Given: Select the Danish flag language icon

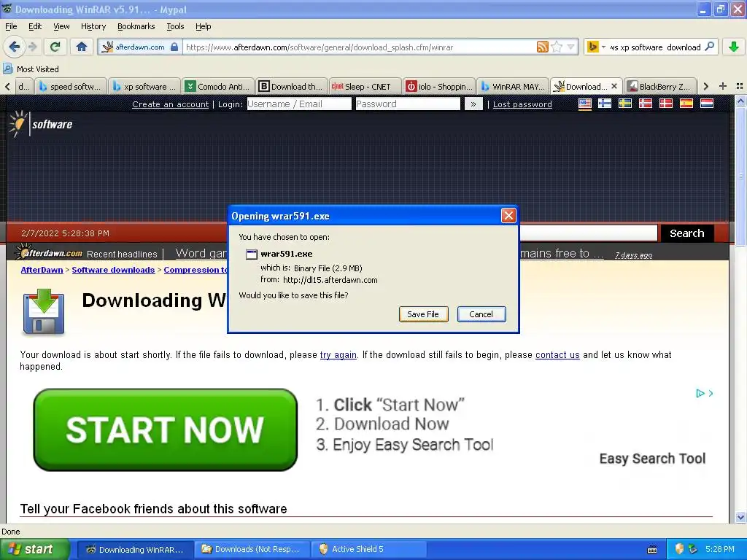Looking at the screenshot, I should pos(665,104).
